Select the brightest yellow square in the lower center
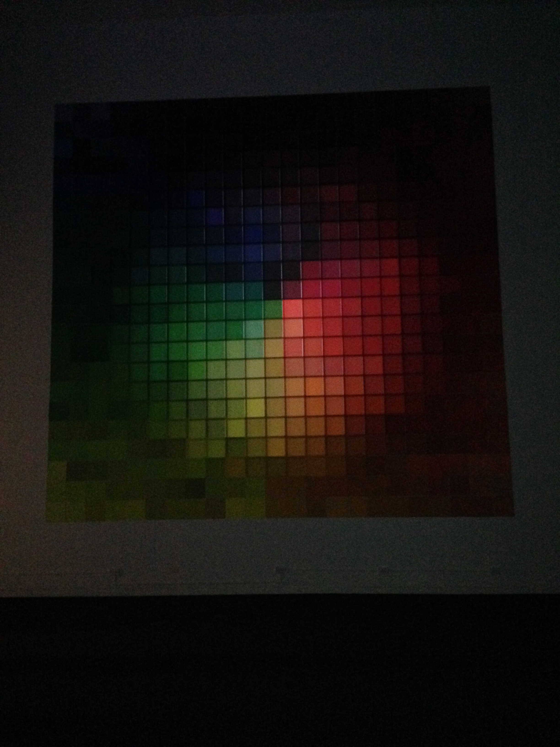Viewport: 560px width, 747px height. point(255,408)
